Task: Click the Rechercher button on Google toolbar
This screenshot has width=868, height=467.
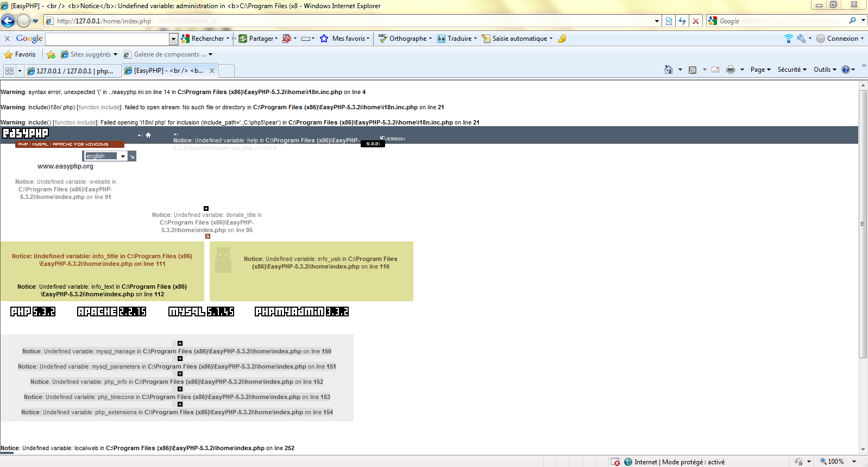Action: click(205, 39)
